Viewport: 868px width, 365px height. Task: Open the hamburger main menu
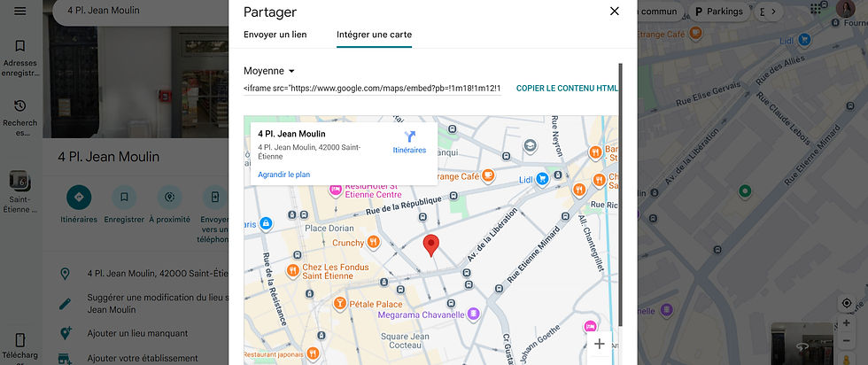tap(19, 12)
